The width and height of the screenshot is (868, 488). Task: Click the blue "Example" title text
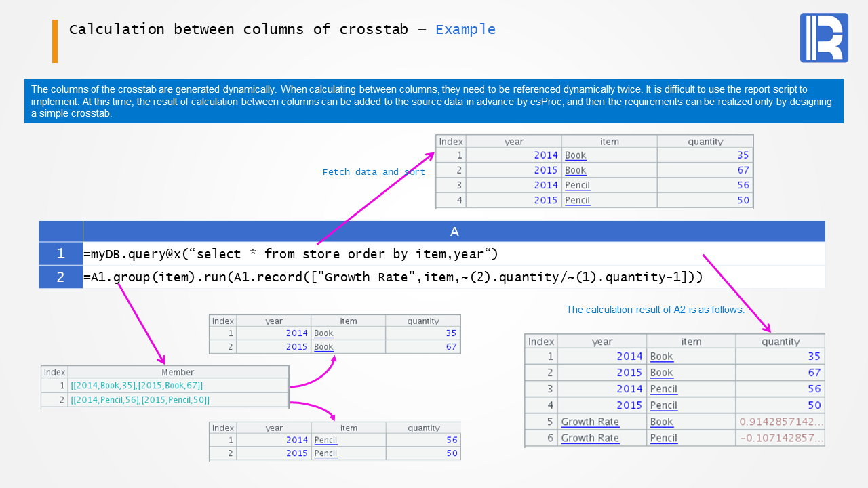tap(465, 30)
